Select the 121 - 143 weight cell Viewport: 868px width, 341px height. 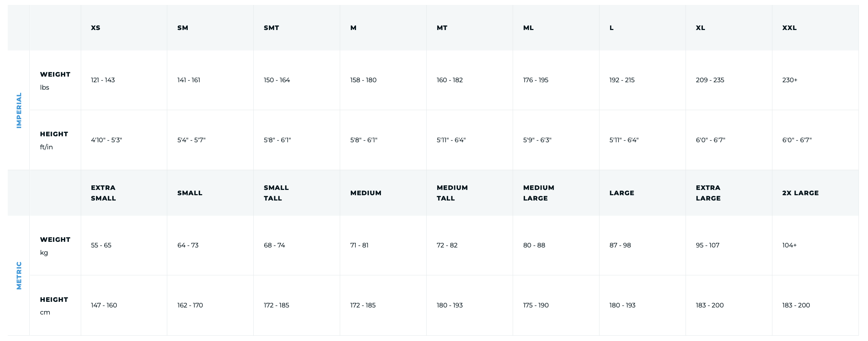click(x=103, y=80)
